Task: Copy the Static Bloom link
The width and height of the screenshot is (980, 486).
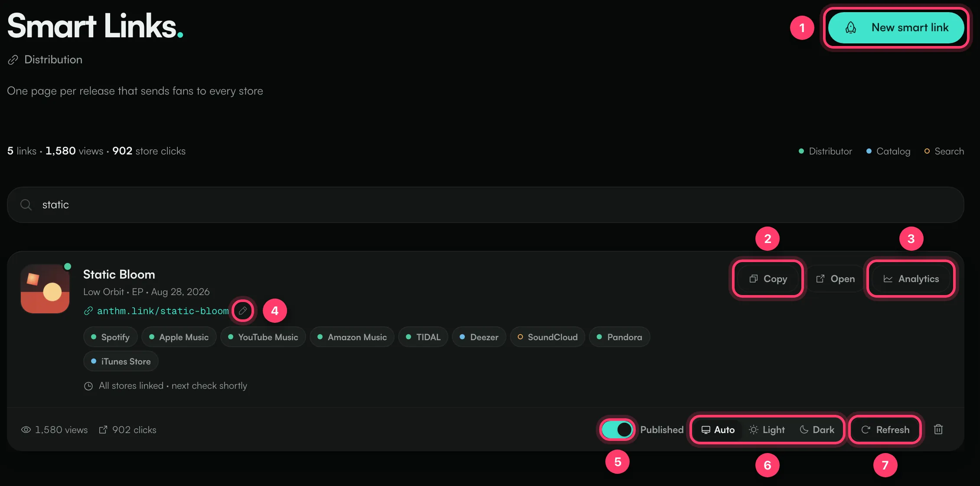Action: 768,279
